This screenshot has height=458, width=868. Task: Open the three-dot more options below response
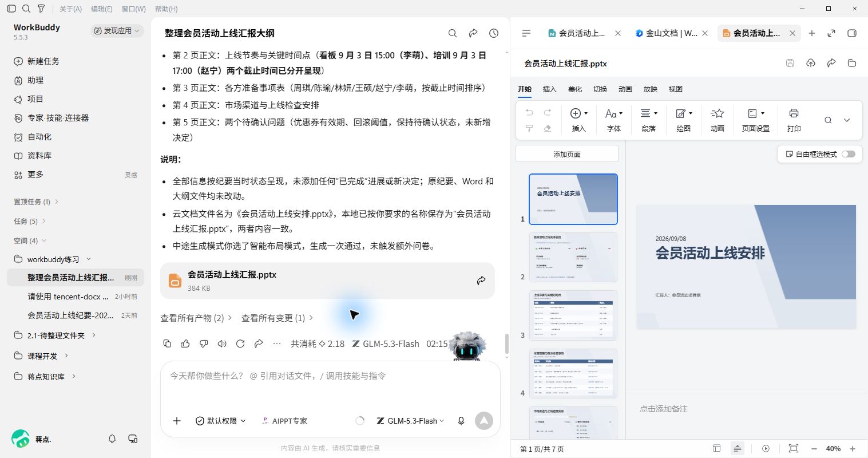(x=277, y=343)
